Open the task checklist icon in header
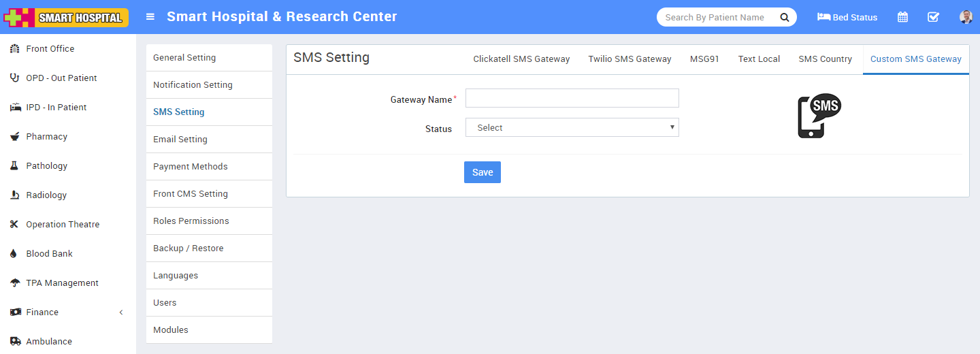 pos(933,17)
